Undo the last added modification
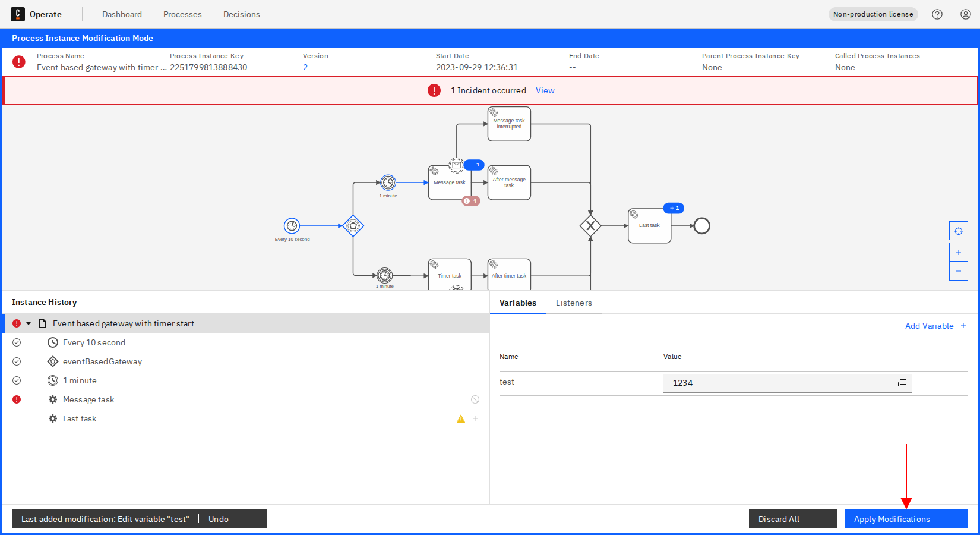Viewport: 980px width, 535px height. coord(219,519)
